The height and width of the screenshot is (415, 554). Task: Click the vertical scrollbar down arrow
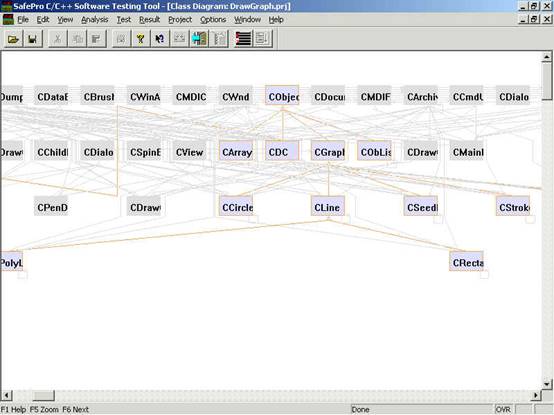point(547,384)
